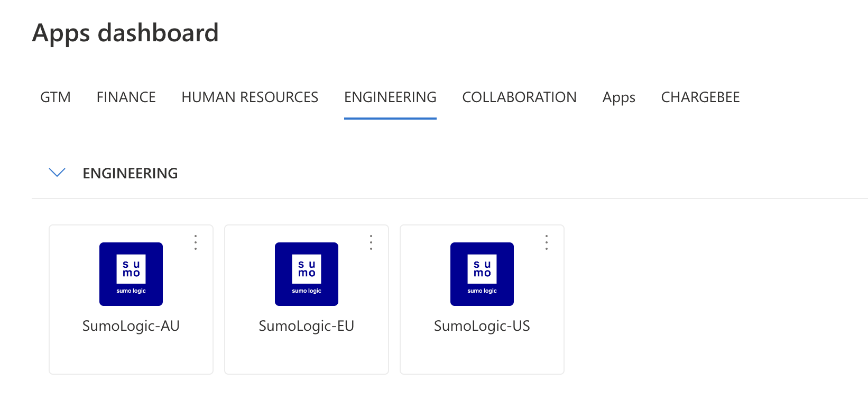
Task: Click the SumoLogic-US app name
Action: (482, 326)
